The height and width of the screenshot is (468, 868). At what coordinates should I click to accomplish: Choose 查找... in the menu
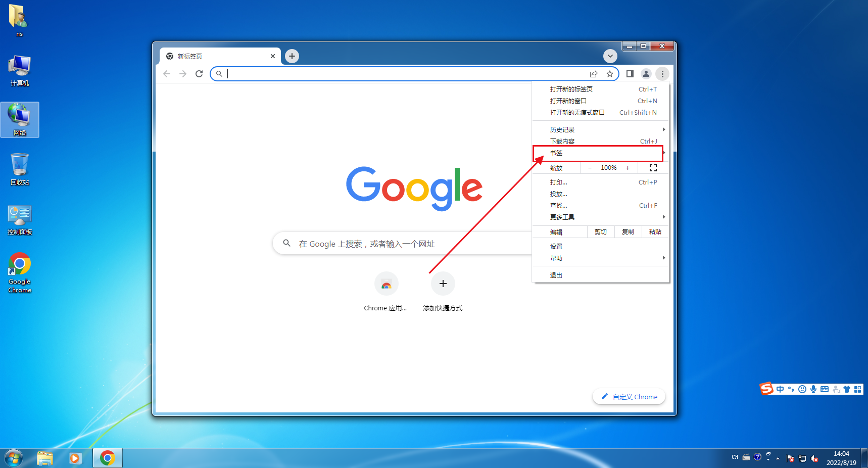pos(601,206)
